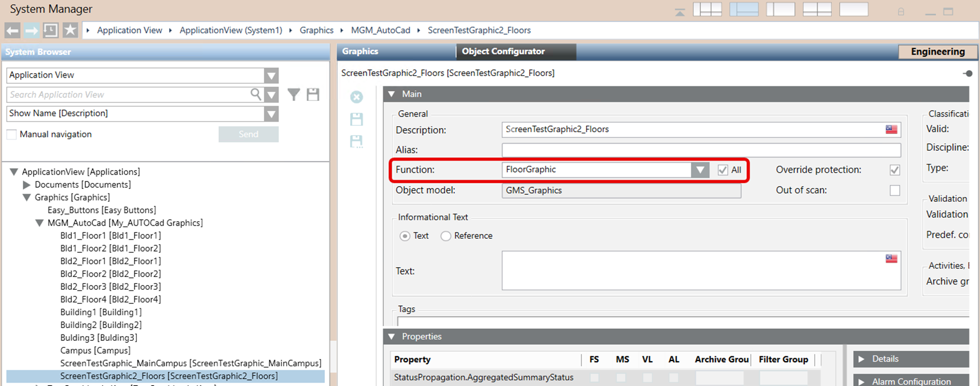Click the magnifier icon in search box
The width and height of the screenshot is (980, 386).
click(255, 94)
